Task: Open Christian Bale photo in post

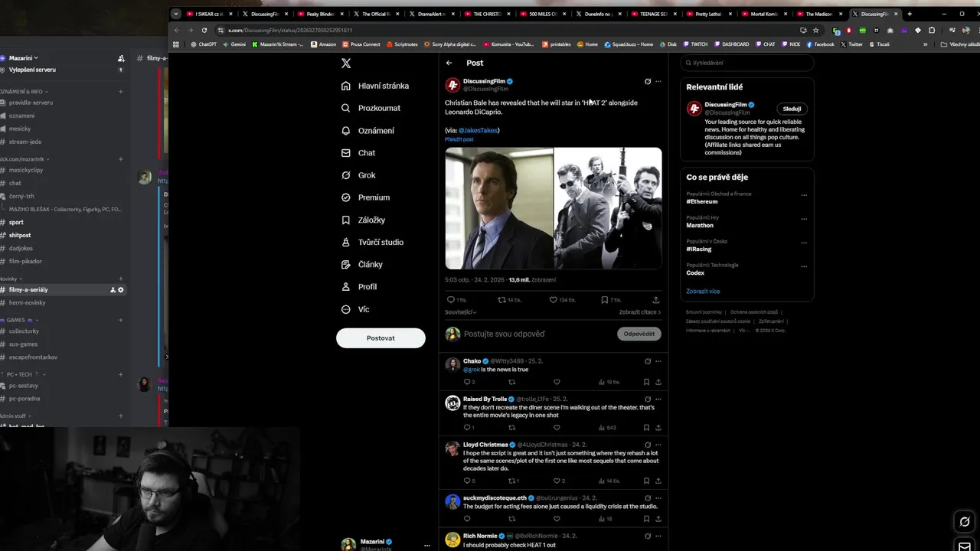Action: pos(499,208)
